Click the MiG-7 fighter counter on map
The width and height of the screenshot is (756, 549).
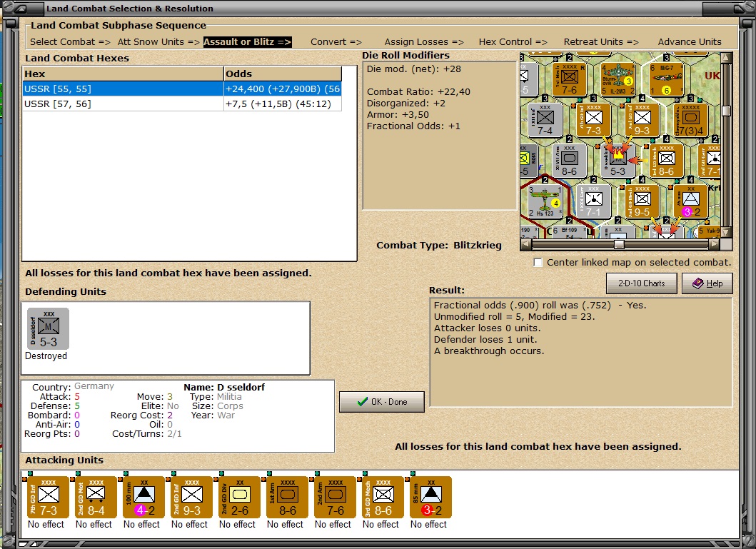coord(666,79)
